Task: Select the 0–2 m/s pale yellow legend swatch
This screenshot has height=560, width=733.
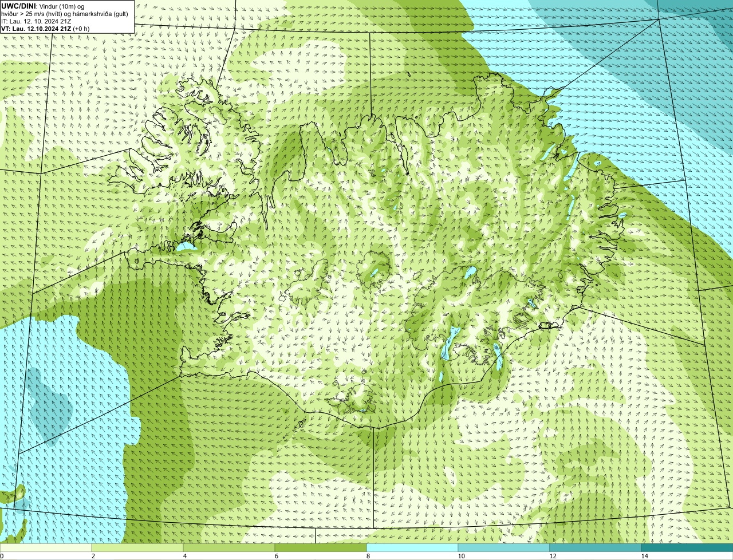Action: pyautogui.click(x=46, y=547)
